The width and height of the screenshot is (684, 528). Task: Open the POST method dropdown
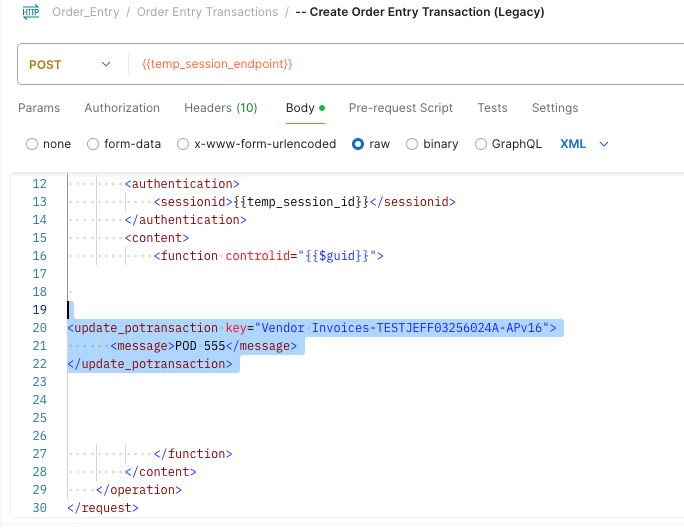pyautogui.click(x=70, y=64)
